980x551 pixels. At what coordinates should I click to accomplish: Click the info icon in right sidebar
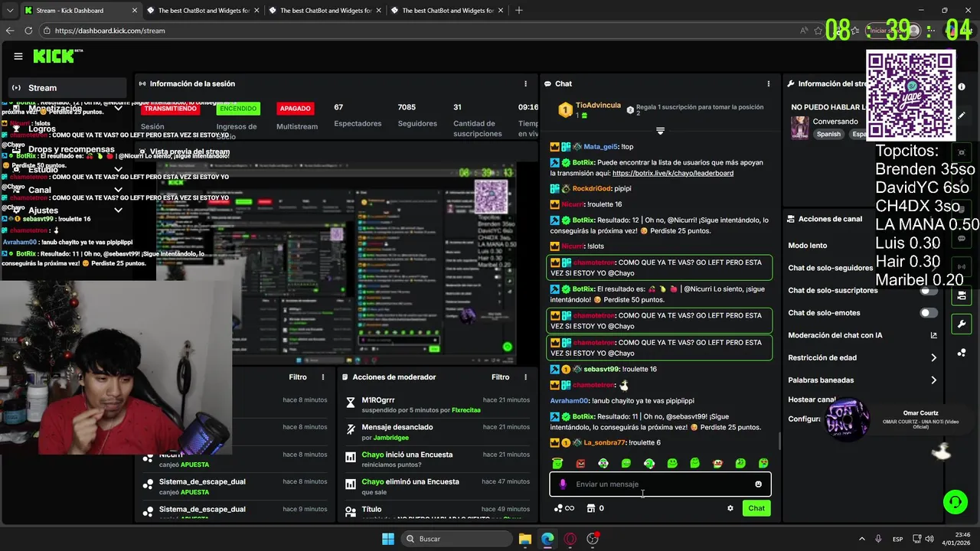point(962,86)
